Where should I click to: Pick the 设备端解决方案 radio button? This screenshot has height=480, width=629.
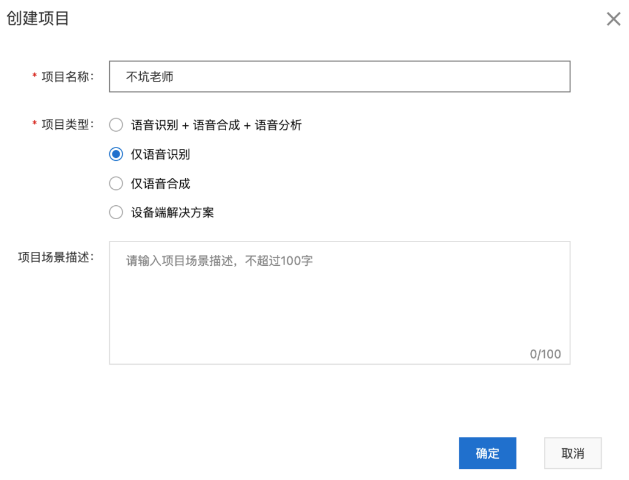coord(116,212)
